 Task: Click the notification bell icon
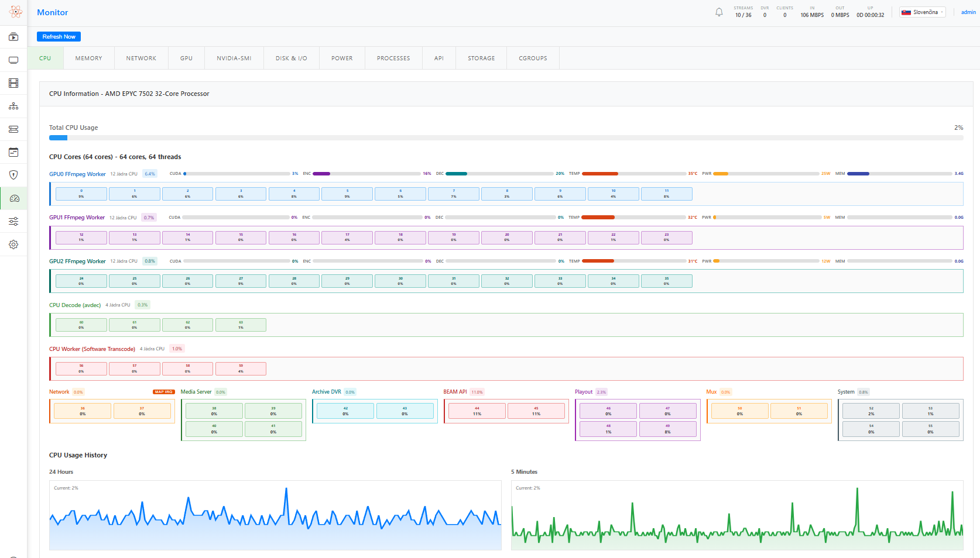(719, 12)
